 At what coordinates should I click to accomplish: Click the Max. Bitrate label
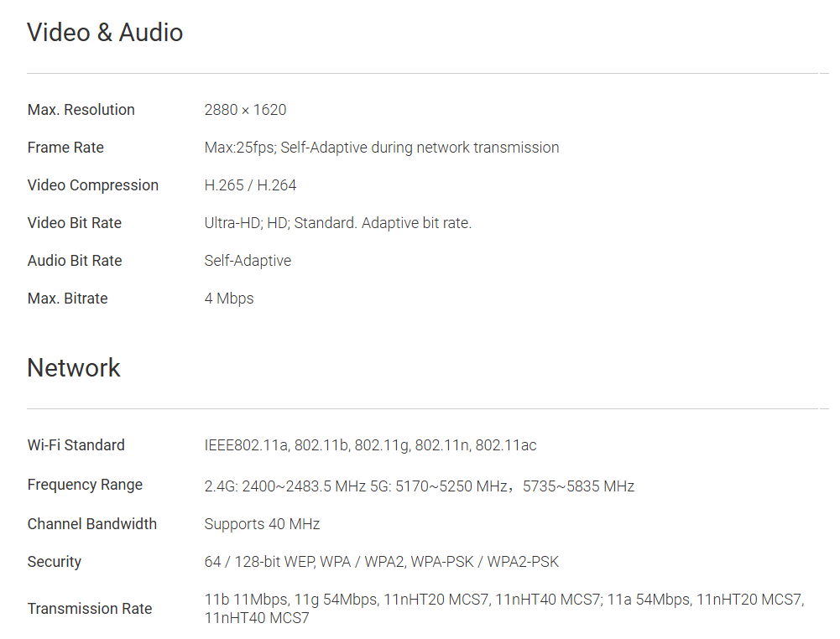pos(67,299)
